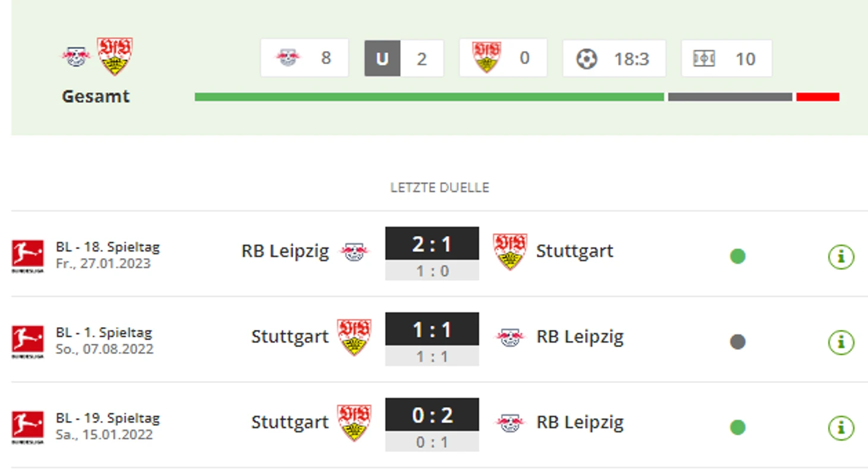Screen dimensions: 868x471
Task: Click the green result dot for 27.01.2023
Action: pyautogui.click(x=738, y=256)
